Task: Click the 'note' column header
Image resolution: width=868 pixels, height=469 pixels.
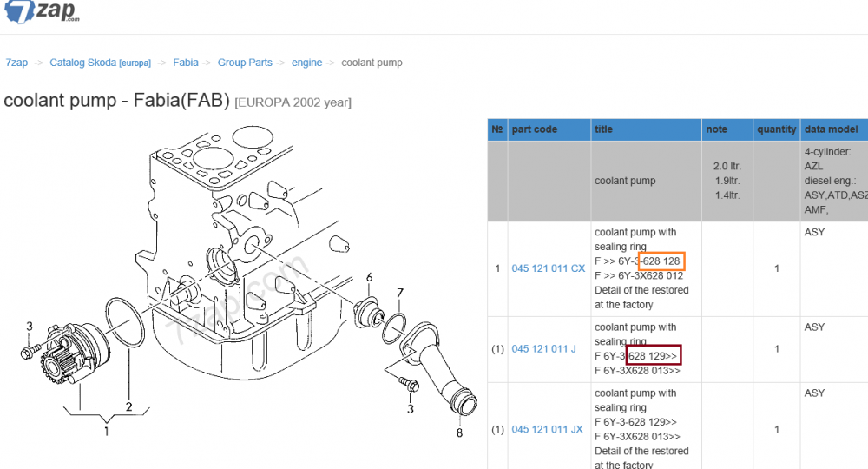Action: pos(727,129)
